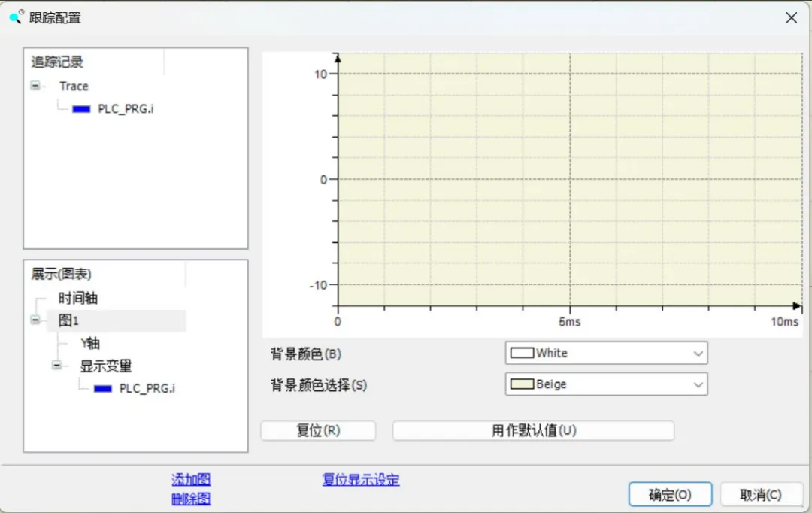Click the trace app icon in the title bar
The height and width of the screenshot is (513, 812).
(16, 17)
